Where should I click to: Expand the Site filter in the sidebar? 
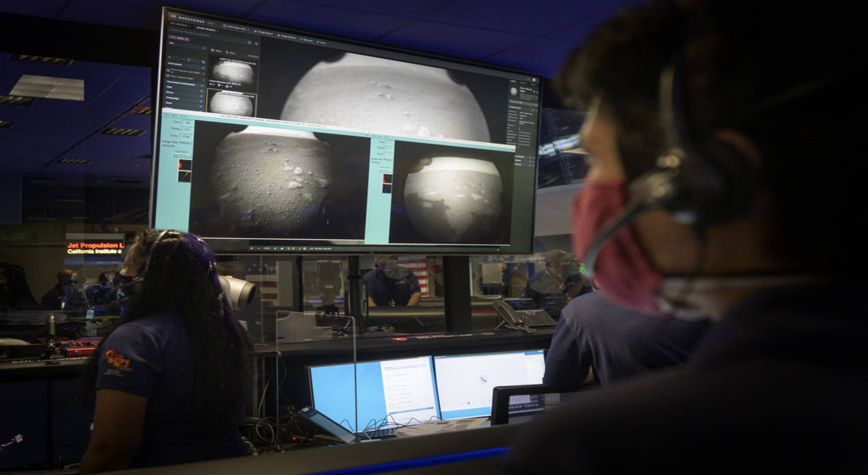click(170, 87)
